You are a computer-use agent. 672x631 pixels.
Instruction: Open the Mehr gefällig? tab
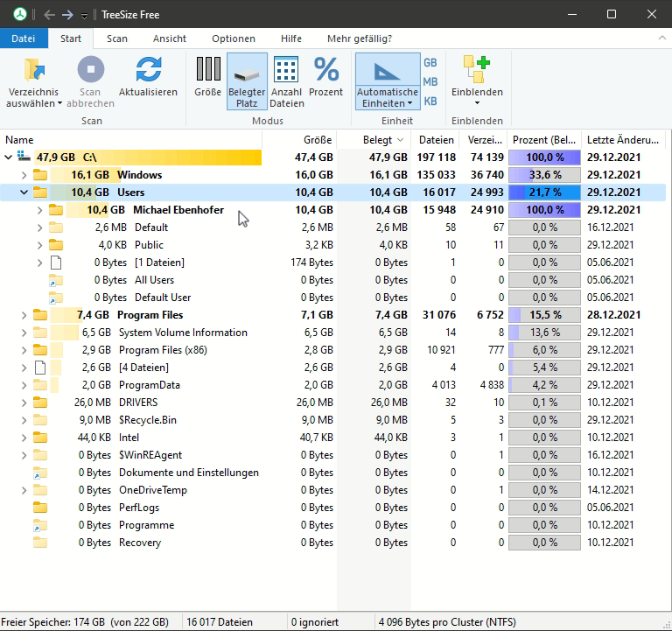pyautogui.click(x=360, y=39)
